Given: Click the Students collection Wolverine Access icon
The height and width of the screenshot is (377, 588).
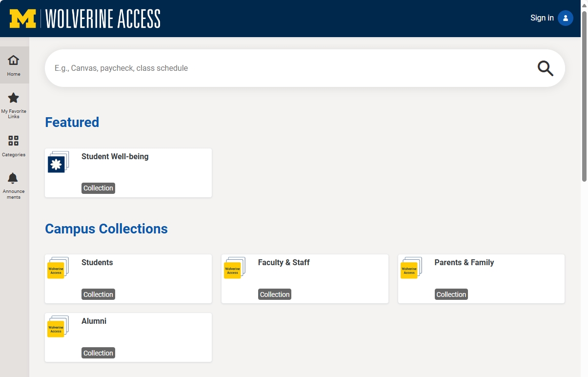Looking at the screenshot, I should pyautogui.click(x=56, y=270).
